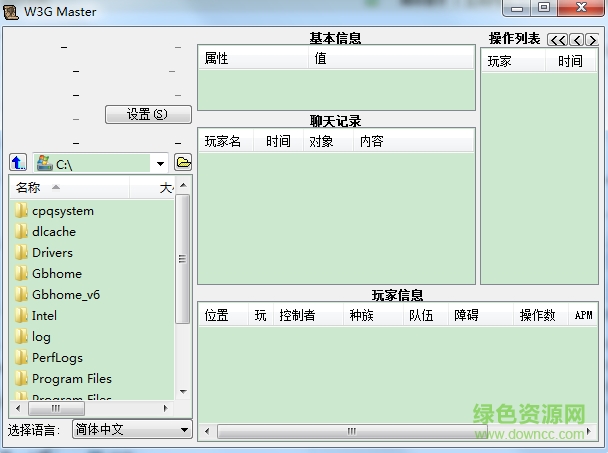This screenshot has width=608, height=453.
Task: Open the browse folder icon button
Action: (183, 162)
